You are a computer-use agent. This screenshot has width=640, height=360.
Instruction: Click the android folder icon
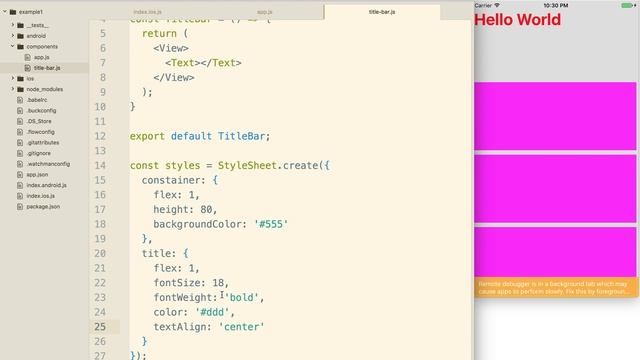pyautogui.click(x=20, y=36)
